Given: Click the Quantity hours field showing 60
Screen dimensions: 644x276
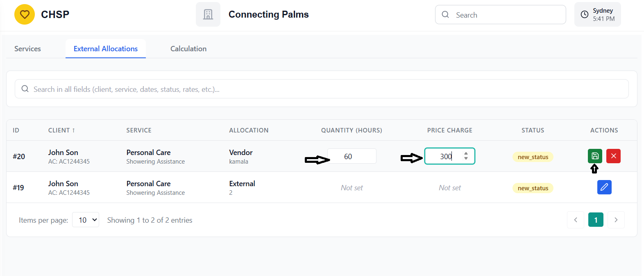Looking at the screenshot, I should [x=351, y=156].
